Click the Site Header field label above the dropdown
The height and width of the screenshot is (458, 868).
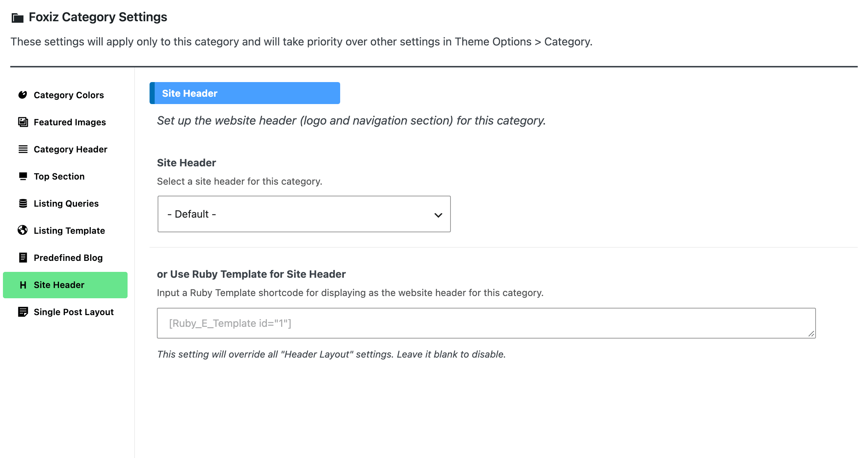[x=186, y=163]
